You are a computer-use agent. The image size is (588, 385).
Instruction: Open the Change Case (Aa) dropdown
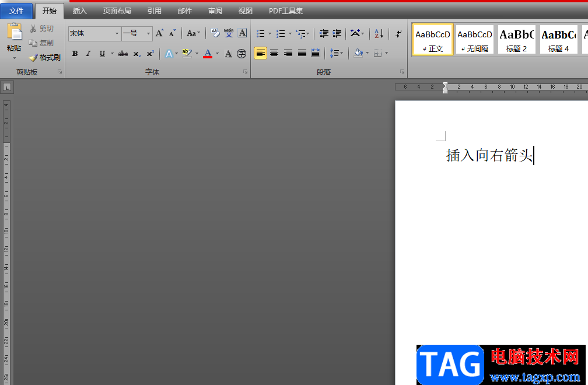click(x=194, y=33)
